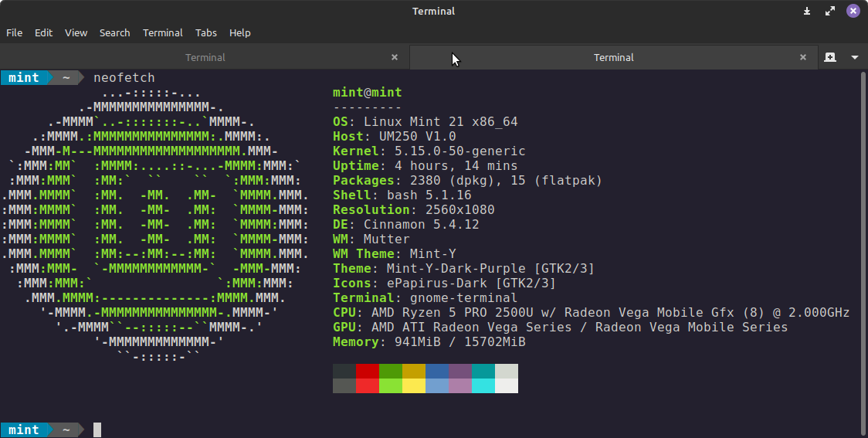
Task: Click the light purple color block
Action: click(x=460, y=386)
